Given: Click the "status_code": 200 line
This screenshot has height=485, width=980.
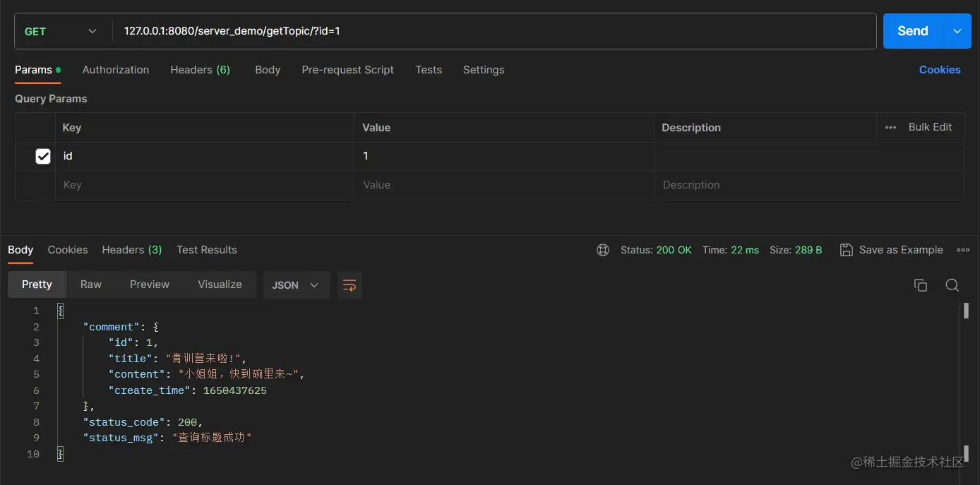Looking at the screenshot, I should [x=143, y=422].
